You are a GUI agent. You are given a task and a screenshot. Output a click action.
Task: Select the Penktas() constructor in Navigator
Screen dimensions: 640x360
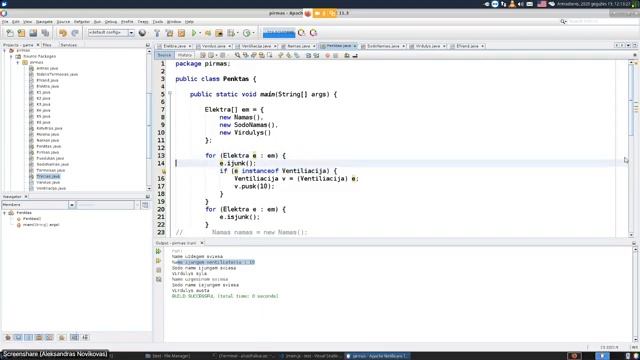pos(31,219)
